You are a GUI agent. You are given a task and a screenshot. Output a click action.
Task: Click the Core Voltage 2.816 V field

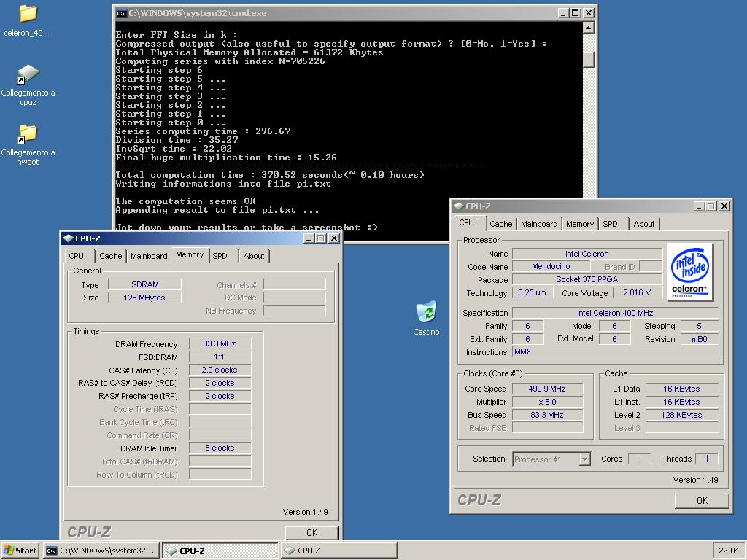point(637,292)
